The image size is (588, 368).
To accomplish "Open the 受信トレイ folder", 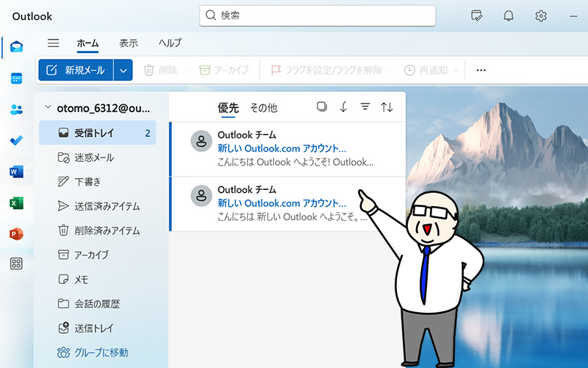I will pos(98,133).
